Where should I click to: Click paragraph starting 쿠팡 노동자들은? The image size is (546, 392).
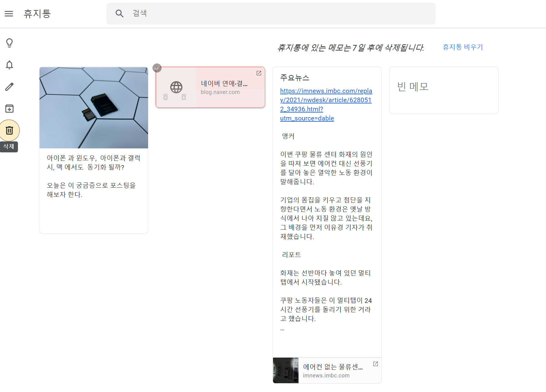(326, 309)
